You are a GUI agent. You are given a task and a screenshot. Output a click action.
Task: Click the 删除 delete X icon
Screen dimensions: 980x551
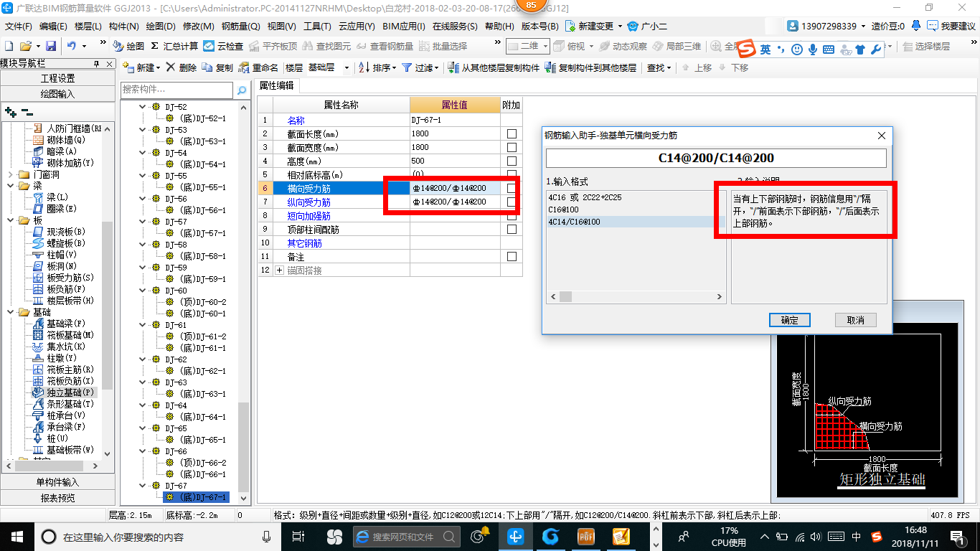click(x=181, y=67)
